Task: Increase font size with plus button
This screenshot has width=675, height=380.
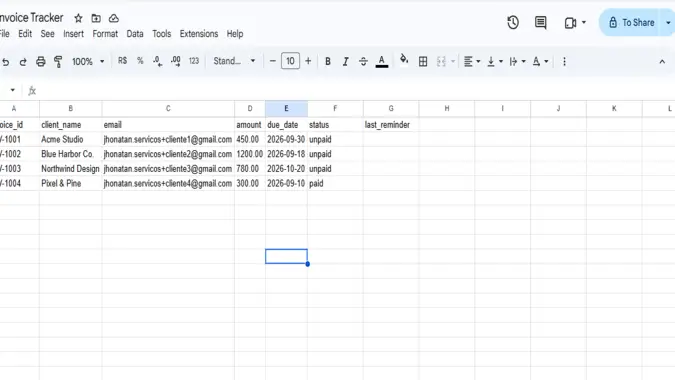Action: 308,61
